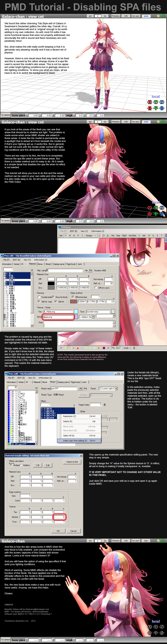The image size is (167, 644).
Task: Click the magnifier zoom icon in the white-background MMD view
Action: click(x=158, y=16)
